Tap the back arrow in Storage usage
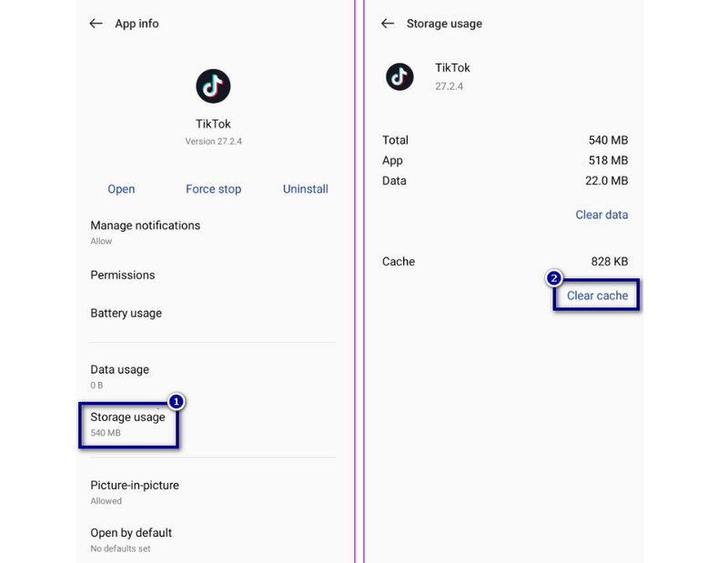 388,24
